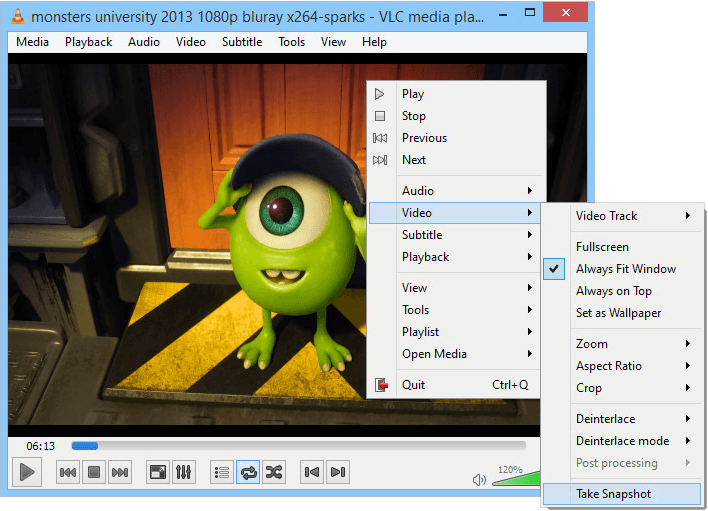Enable Always on Top option
This screenshot has height=511, width=708.
(623, 291)
